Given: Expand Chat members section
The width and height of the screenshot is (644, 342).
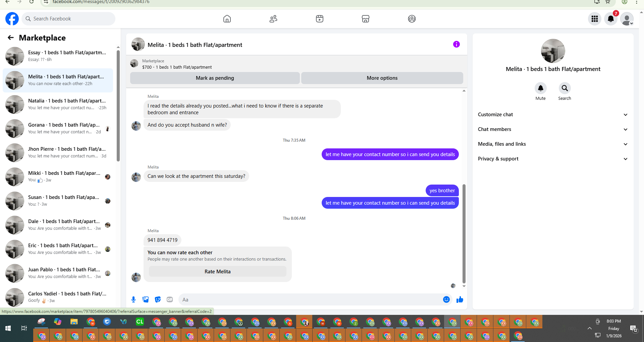Looking at the screenshot, I should point(552,129).
